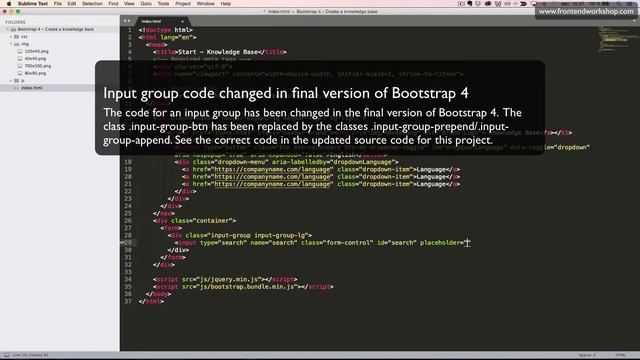Image resolution: width=640 pixels, height=360 pixels.
Task: Click the FOLDERS sidebar heading
Action: [x=15, y=22]
